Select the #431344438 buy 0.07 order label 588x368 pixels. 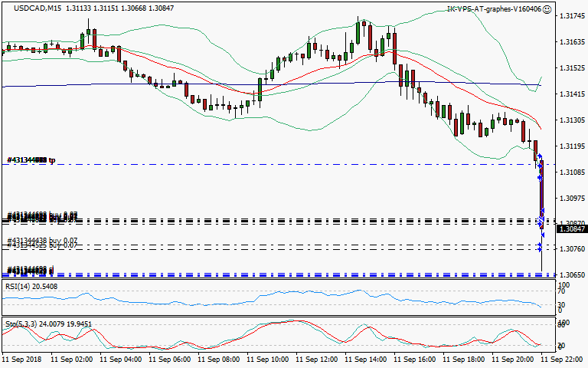pyautogui.click(x=42, y=240)
